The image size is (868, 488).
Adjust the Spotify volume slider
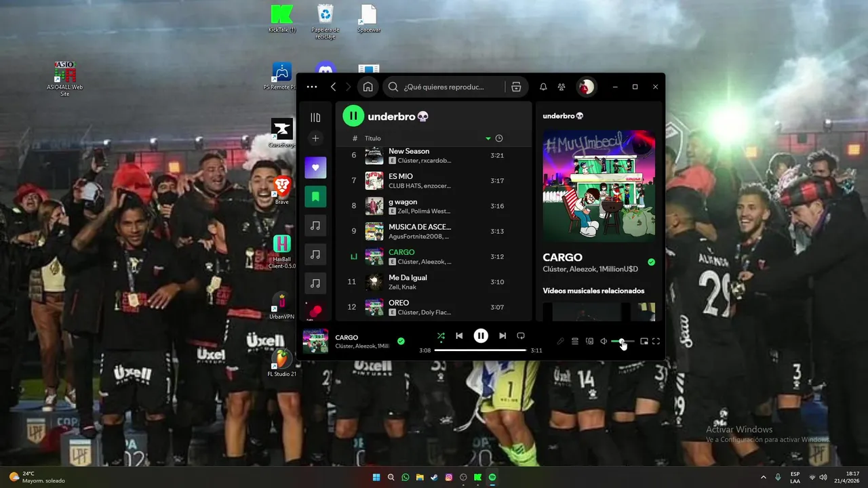click(623, 342)
